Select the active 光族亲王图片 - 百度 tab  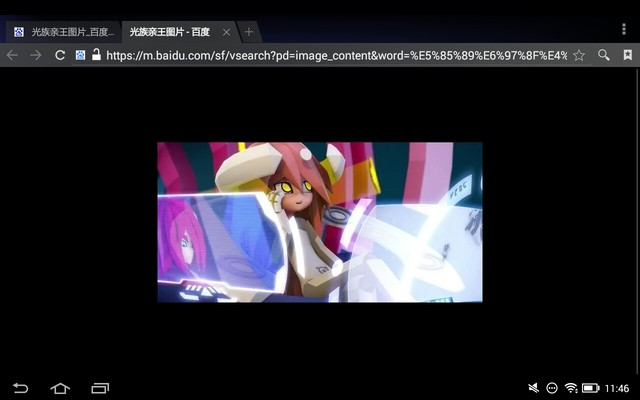(x=170, y=32)
